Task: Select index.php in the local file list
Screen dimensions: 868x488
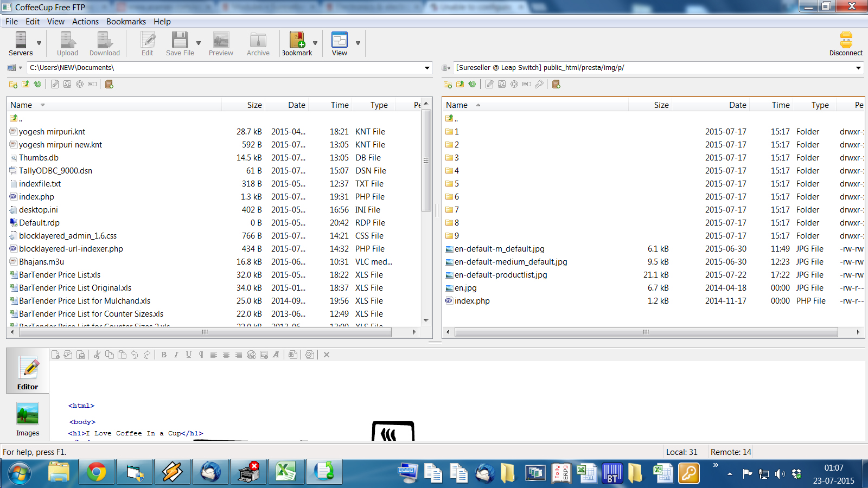Action: point(36,197)
